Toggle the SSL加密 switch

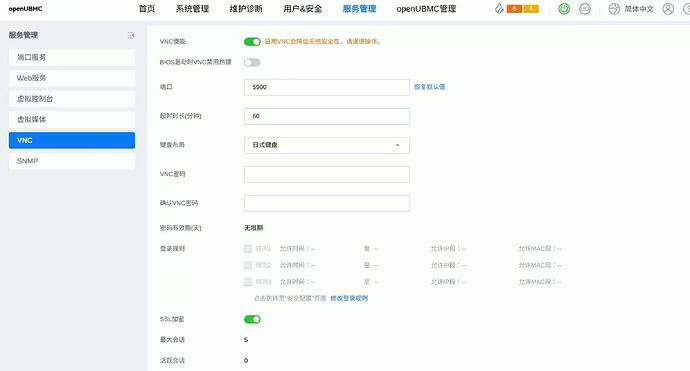(x=252, y=319)
